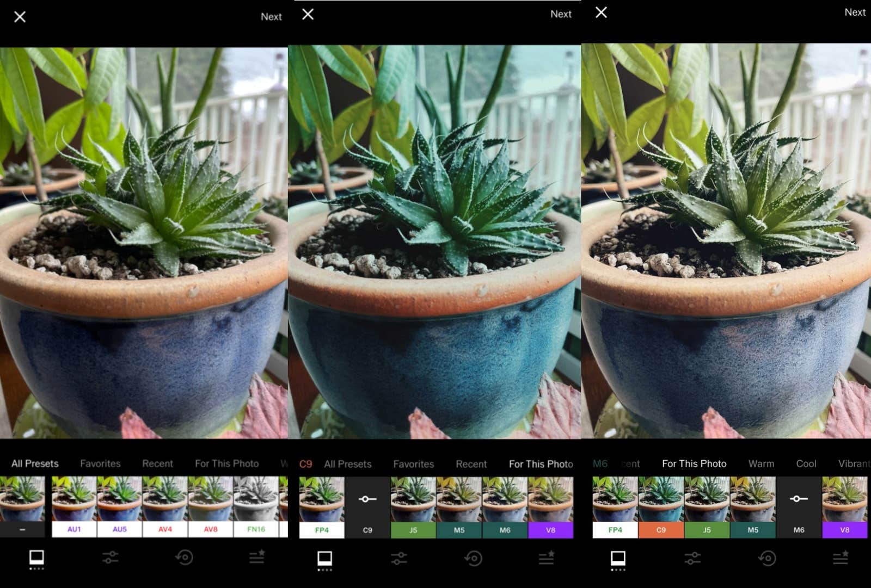Screen dimensions: 871x588
Task: Select the Warm category
Action: point(761,463)
